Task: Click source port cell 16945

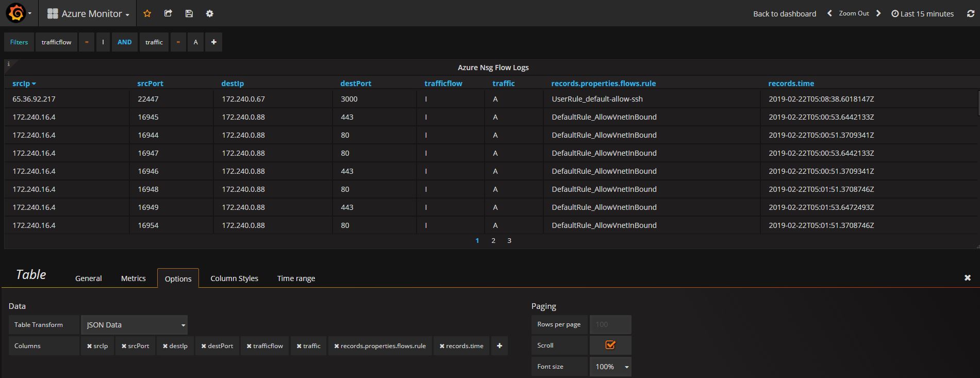Action: coord(148,117)
